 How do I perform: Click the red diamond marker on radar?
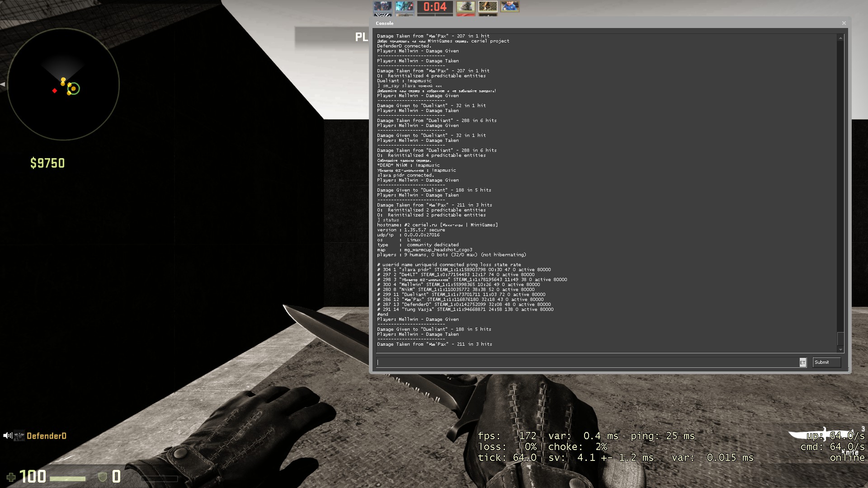point(55,91)
